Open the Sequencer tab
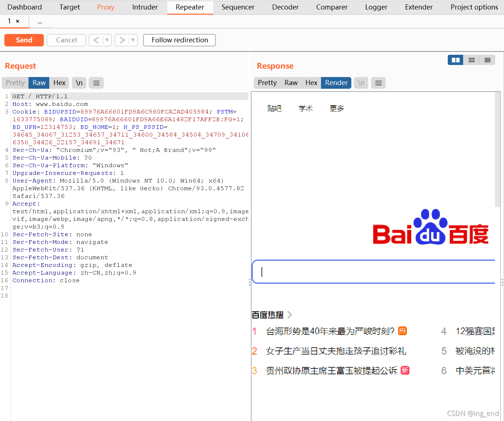The height and width of the screenshot is (421, 504). (x=238, y=7)
